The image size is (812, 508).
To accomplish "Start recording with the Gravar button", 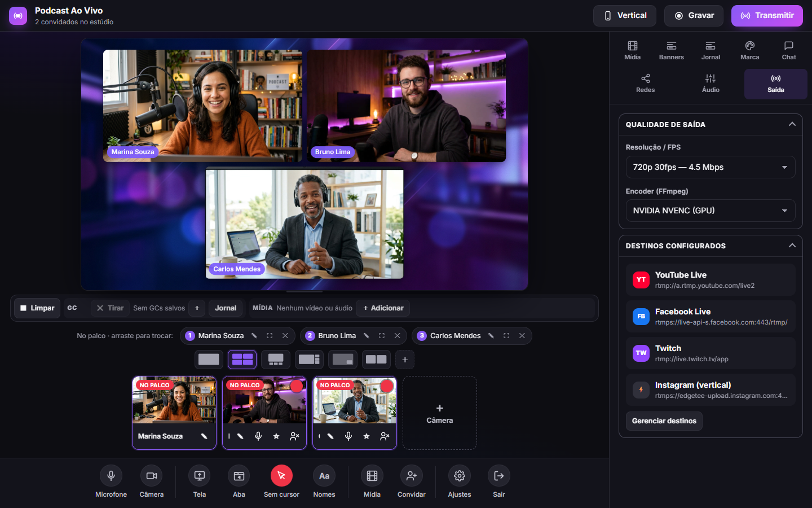I will 695,16.
